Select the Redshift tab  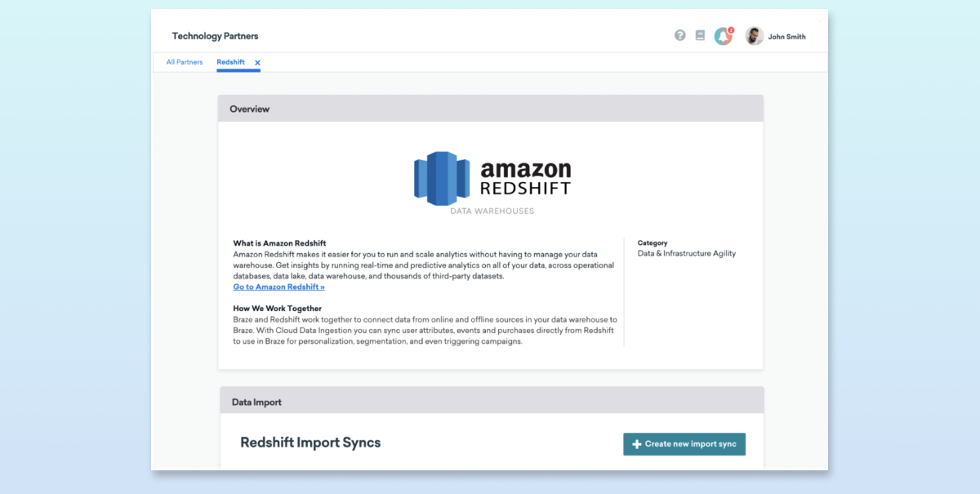tap(230, 62)
